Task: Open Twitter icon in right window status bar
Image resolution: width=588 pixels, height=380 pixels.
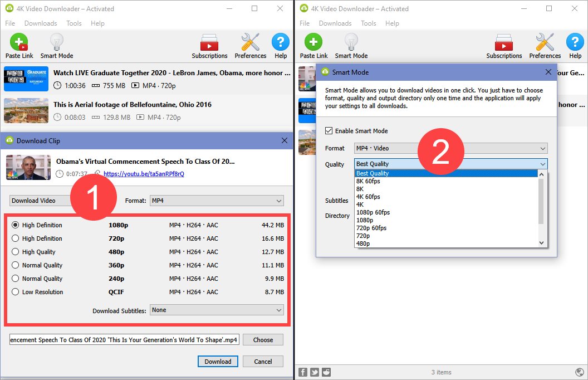Action: 315,372
